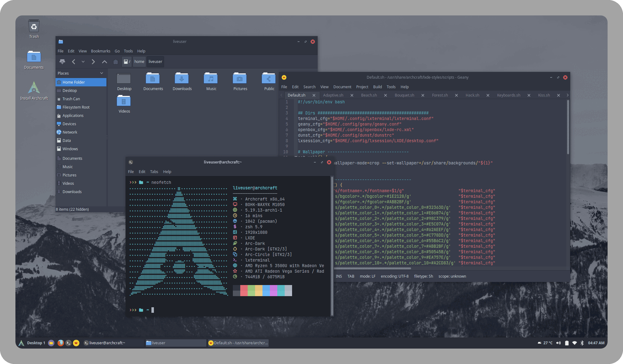Click the volume icon in system tray
623x364 pixels.
click(x=559, y=343)
